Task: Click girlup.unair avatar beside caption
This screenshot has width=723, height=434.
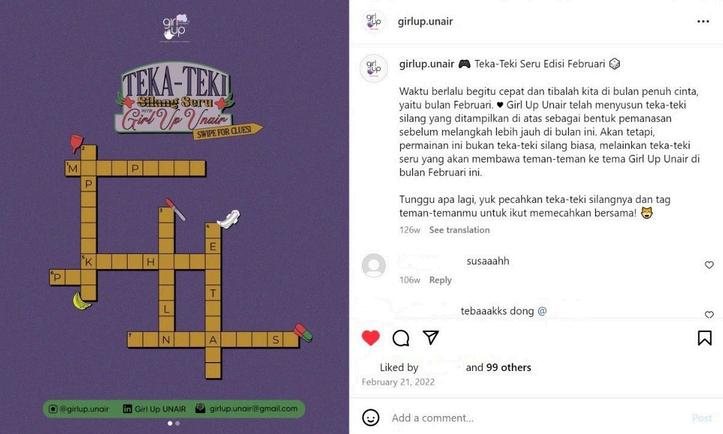Action: (x=373, y=68)
